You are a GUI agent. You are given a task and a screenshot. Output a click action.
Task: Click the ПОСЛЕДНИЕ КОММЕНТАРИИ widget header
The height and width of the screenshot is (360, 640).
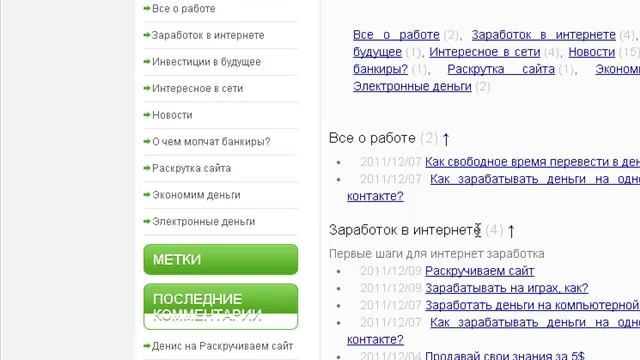click(x=221, y=307)
